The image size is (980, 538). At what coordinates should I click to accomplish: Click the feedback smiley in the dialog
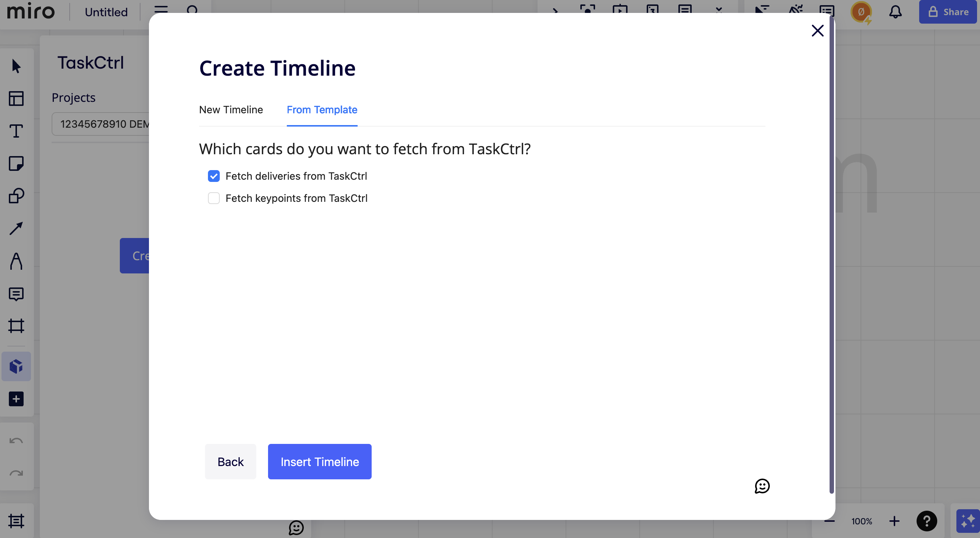(x=762, y=486)
